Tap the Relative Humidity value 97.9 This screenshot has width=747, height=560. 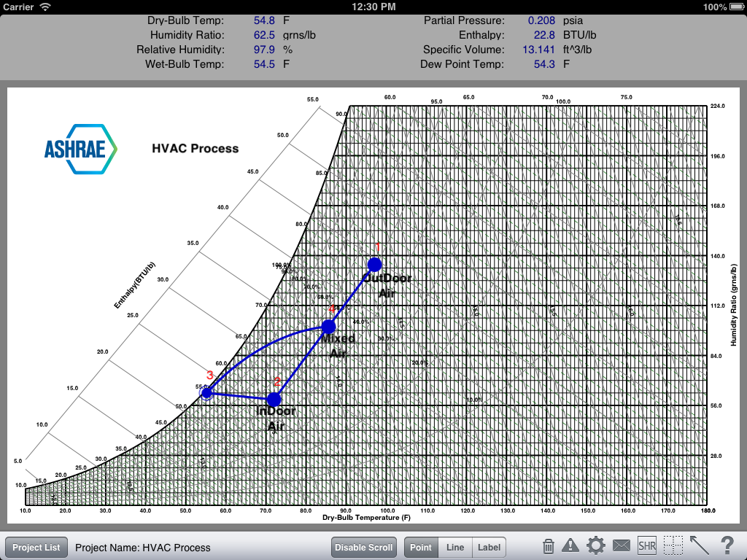pos(264,50)
